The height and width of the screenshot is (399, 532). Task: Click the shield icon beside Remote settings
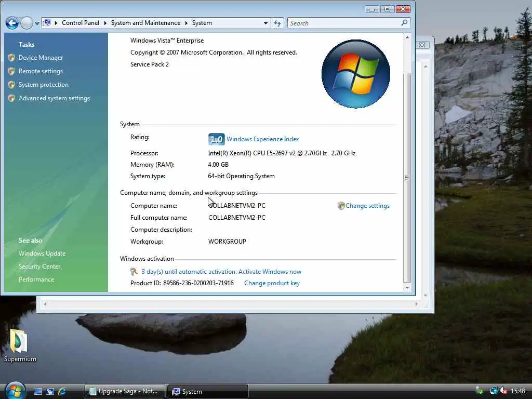tap(11, 71)
